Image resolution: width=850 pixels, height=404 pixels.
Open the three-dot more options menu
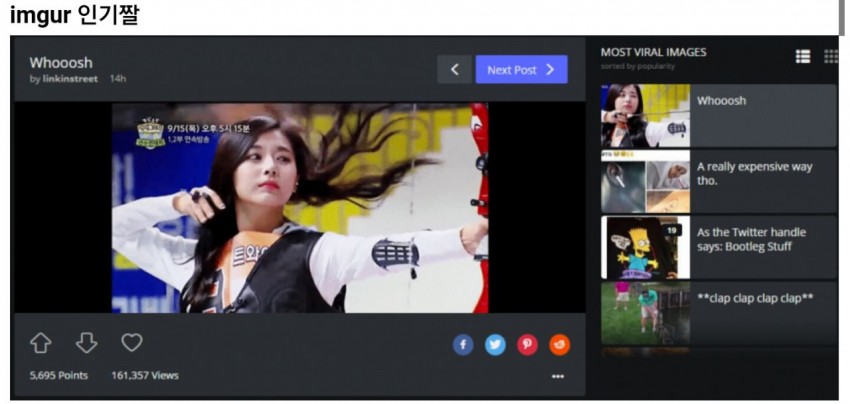(557, 376)
